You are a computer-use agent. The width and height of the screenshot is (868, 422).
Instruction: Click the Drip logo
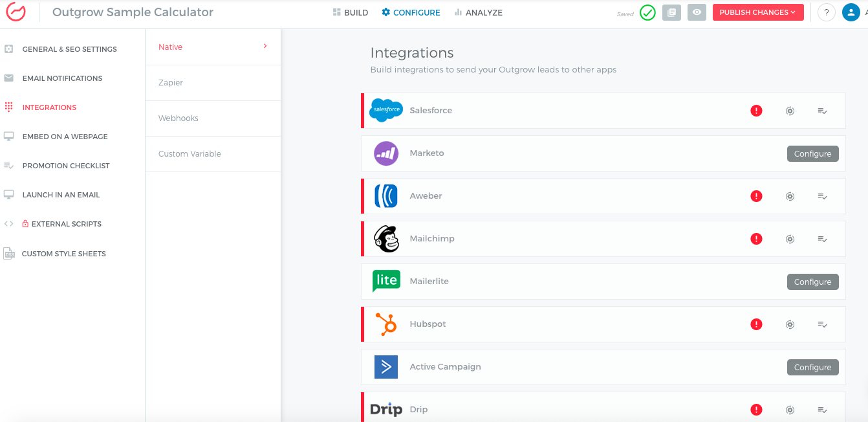[x=386, y=410]
